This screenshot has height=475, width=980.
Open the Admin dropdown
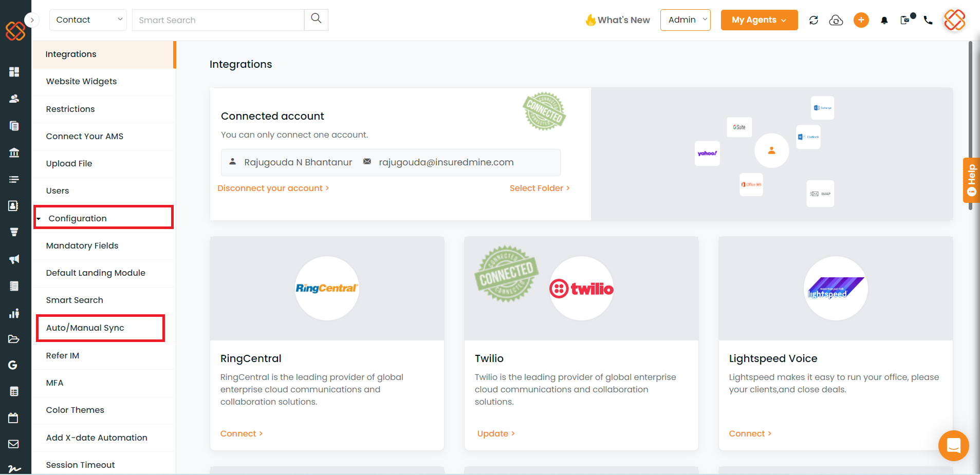pos(686,20)
